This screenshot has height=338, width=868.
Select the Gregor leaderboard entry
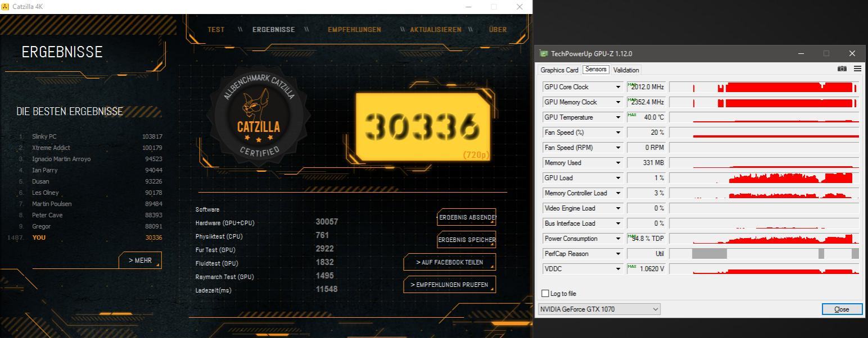[90, 226]
